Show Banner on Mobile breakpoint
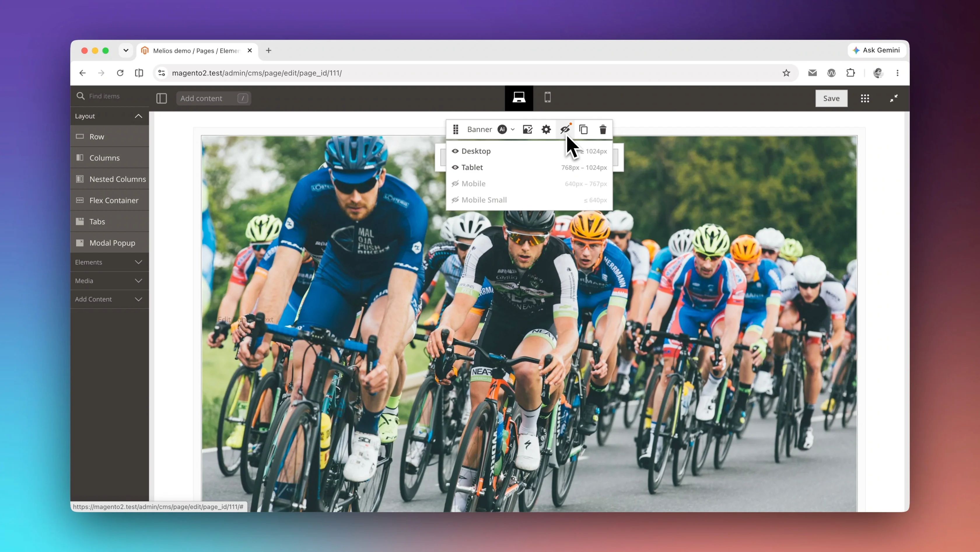Image resolution: width=980 pixels, height=552 pixels. point(529,184)
